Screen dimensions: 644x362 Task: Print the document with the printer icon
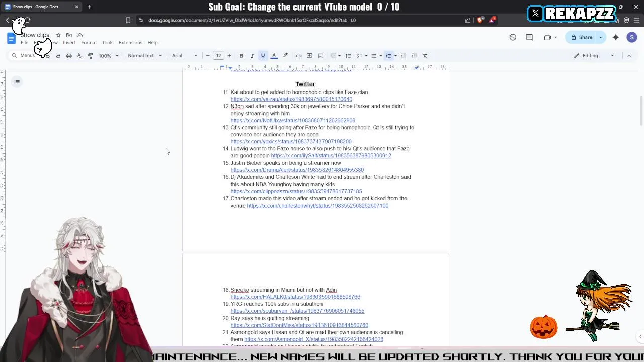[x=69, y=56]
